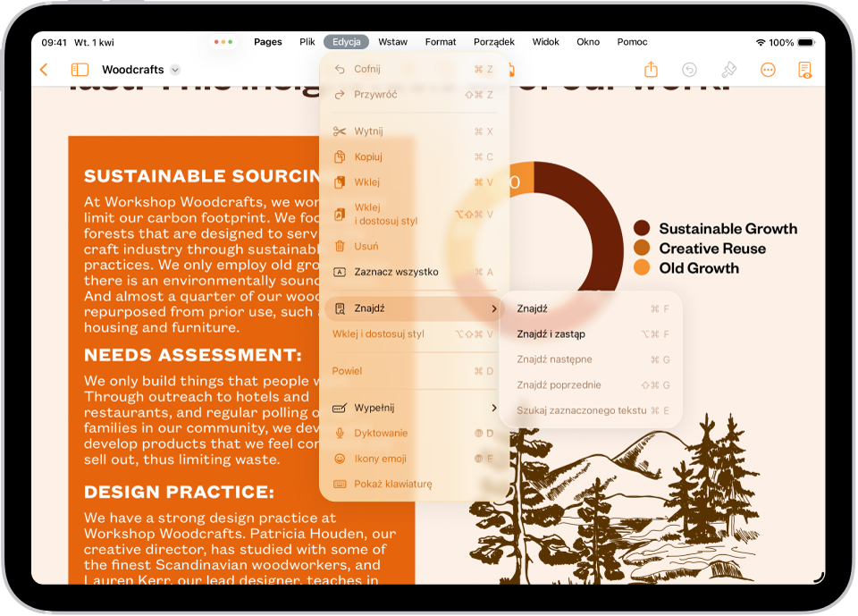
Task: Open the Format menu
Action: tap(440, 41)
